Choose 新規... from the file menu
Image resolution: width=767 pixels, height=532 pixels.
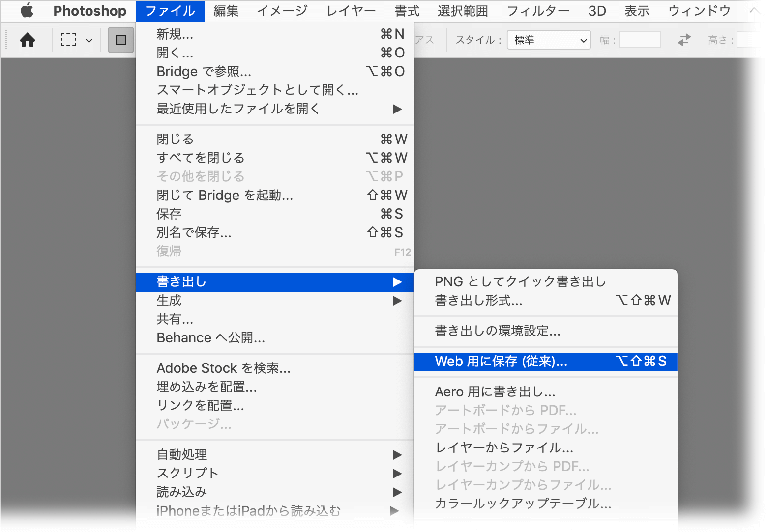[275, 34]
